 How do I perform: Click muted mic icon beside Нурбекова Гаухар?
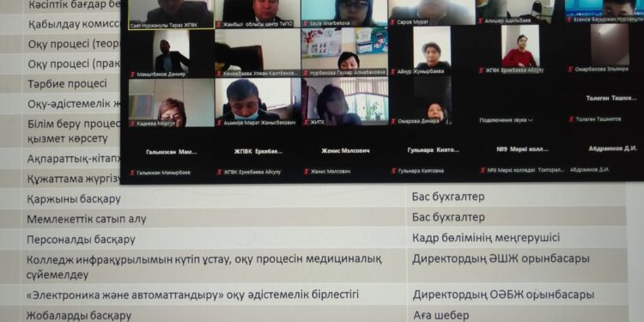coord(306,72)
